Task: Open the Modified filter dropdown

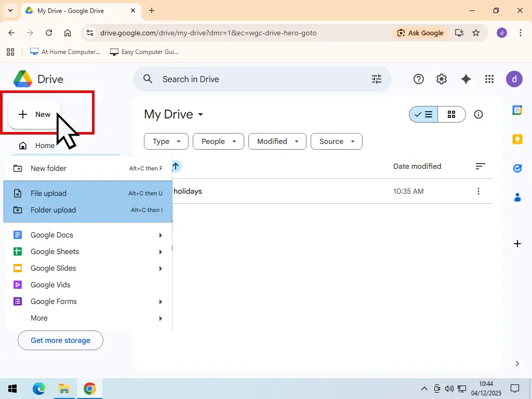Action: (277, 141)
